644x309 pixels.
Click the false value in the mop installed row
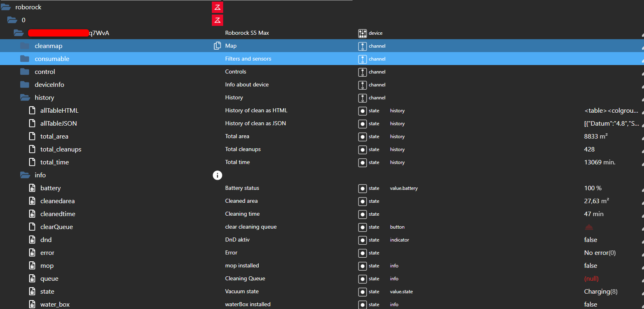click(591, 265)
